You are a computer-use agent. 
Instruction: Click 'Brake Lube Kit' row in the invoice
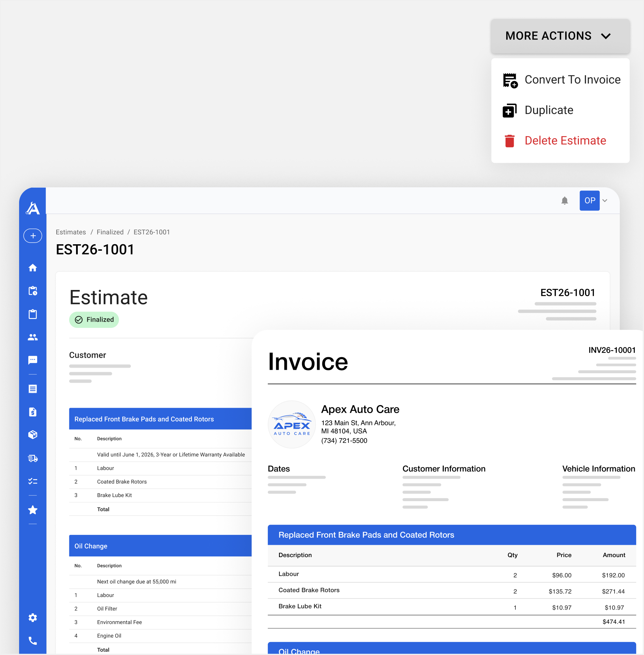[x=452, y=607]
